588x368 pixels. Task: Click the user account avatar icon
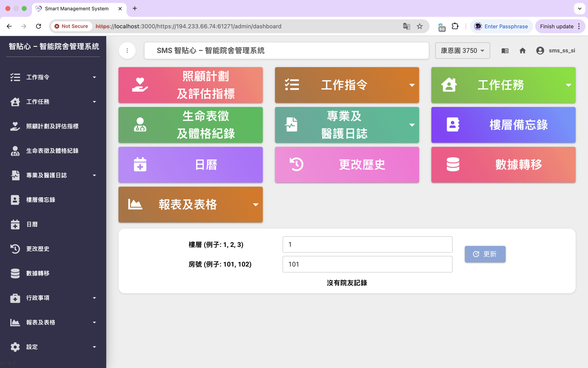tap(540, 51)
